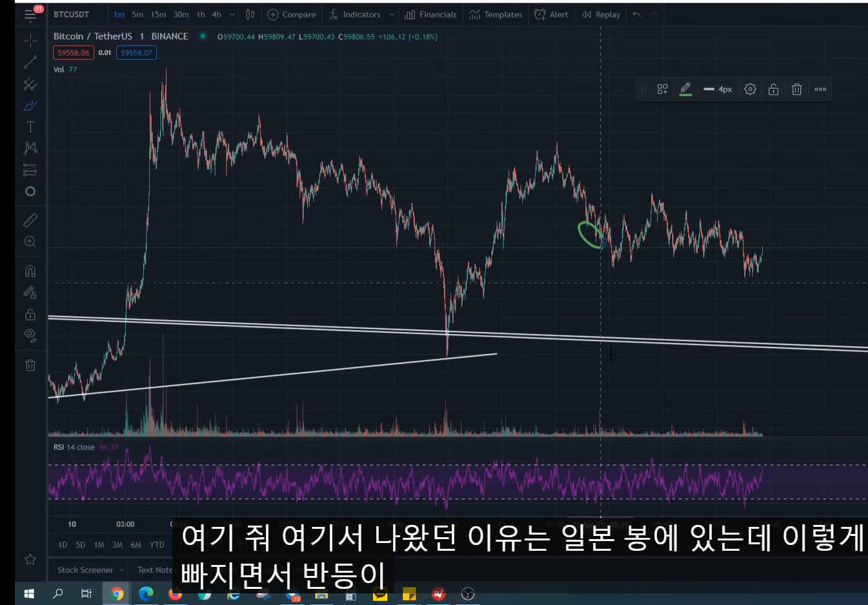This screenshot has height=605, width=868.
Task: Open the candlestick chart style selector
Action: pos(250,14)
